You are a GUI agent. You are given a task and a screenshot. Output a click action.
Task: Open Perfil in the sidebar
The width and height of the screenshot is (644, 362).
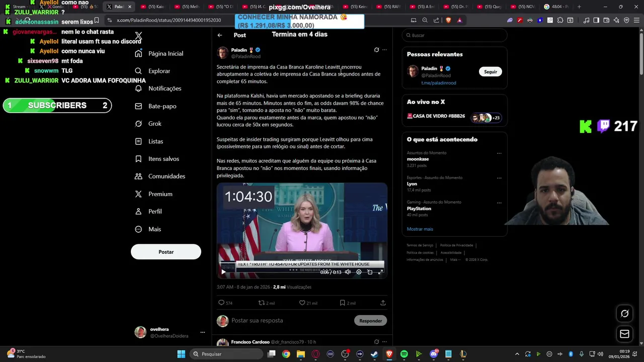[x=148, y=212]
